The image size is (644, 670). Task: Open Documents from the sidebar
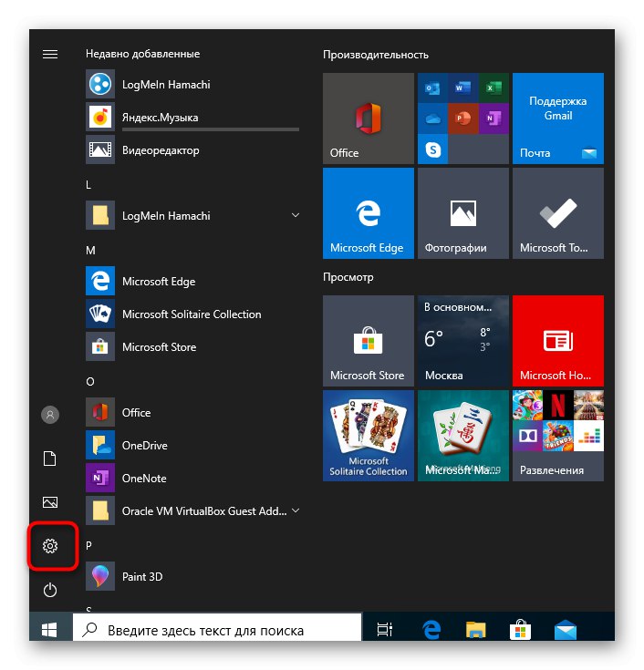50,459
